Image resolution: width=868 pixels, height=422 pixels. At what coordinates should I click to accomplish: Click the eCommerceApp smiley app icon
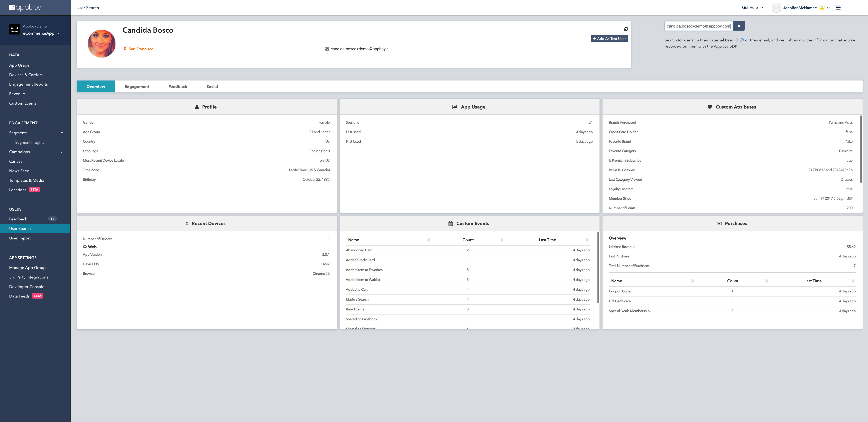coord(14,29)
